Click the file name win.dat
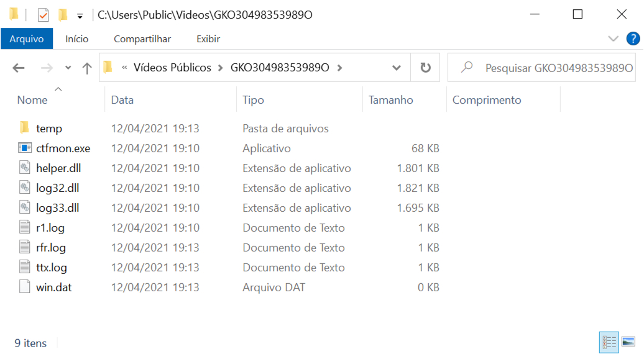 pos(54,287)
